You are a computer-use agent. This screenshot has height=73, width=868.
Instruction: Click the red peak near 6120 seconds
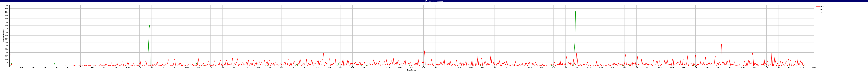(x=721, y=44)
